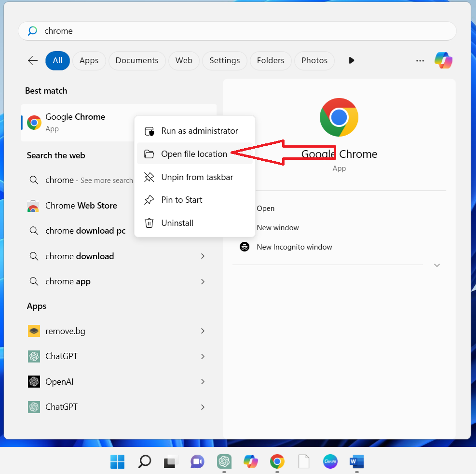Click the remove.bg app icon
The width and height of the screenshot is (476, 474).
(34, 331)
